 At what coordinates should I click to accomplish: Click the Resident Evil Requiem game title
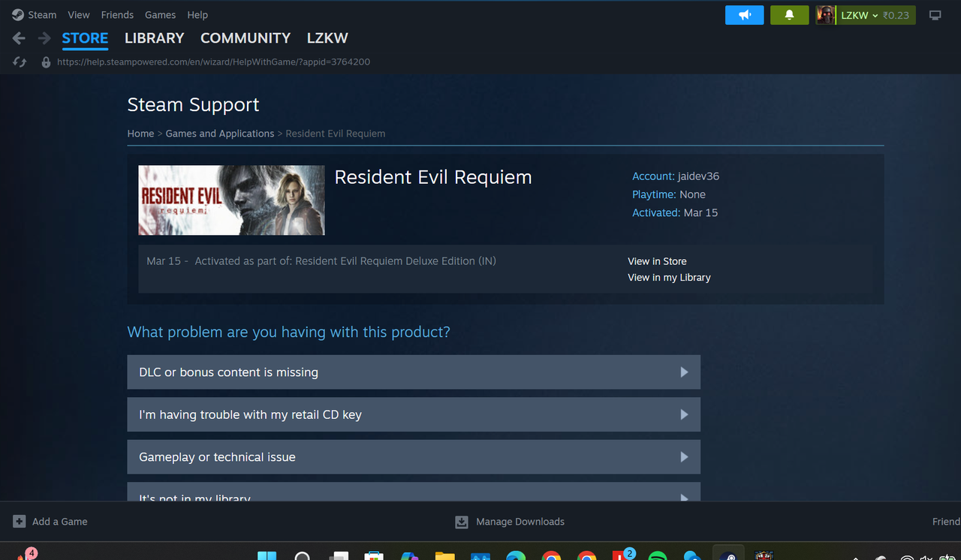click(x=433, y=177)
